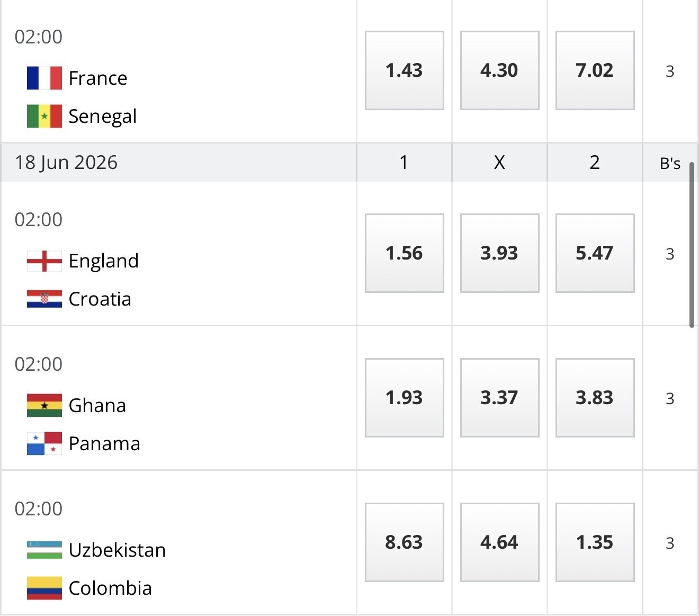The height and width of the screenshot is (616, 699).
Task: Bet on Colombia win at 1.35
Action: point(595,542)
